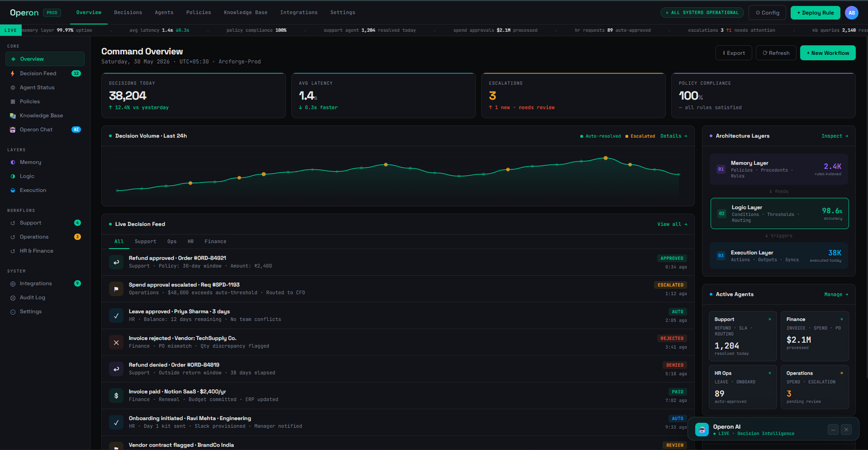Click the REJECTED badge on TechSupply invoice row
Screen dimensions: 868x450
[x=672, y=338]
